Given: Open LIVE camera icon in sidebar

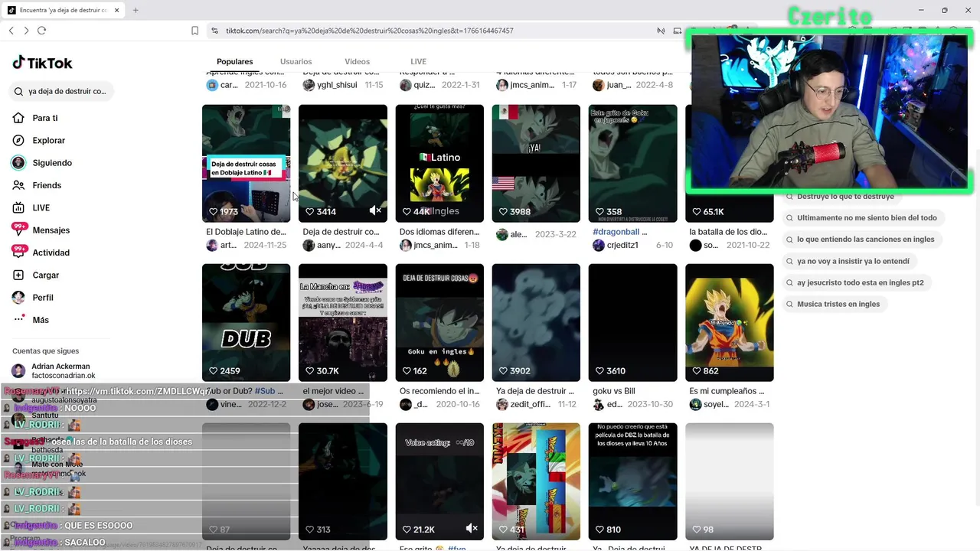Looking at the screenshot, I should [x=18, y=207].
